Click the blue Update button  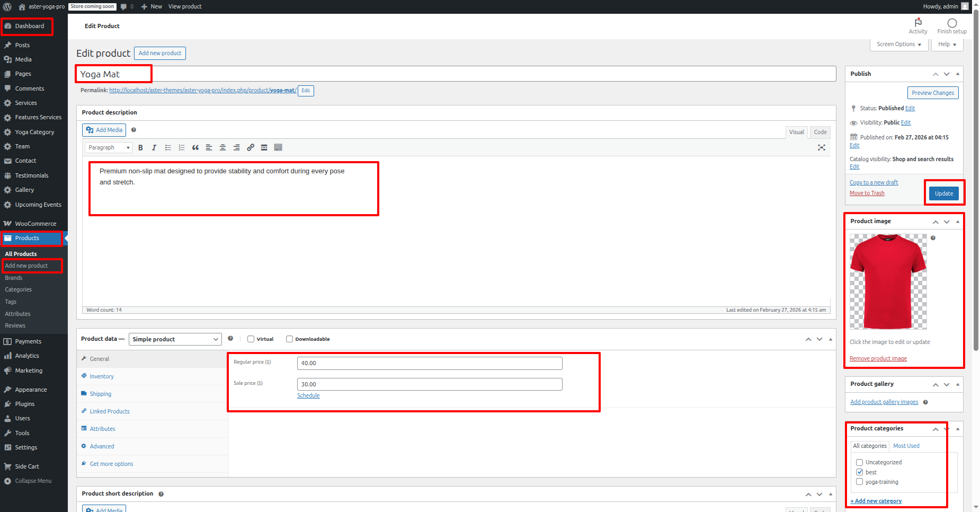943,193
